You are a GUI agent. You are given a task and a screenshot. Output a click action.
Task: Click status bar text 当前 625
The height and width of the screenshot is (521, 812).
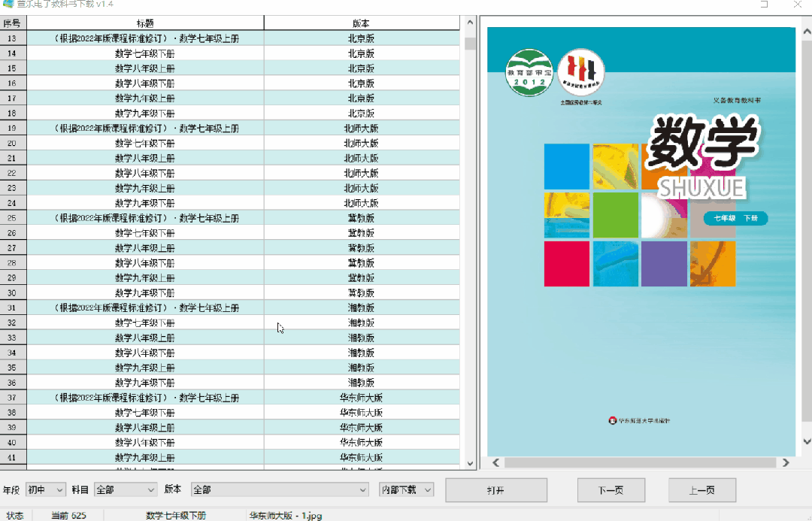[x=69, y=515]
